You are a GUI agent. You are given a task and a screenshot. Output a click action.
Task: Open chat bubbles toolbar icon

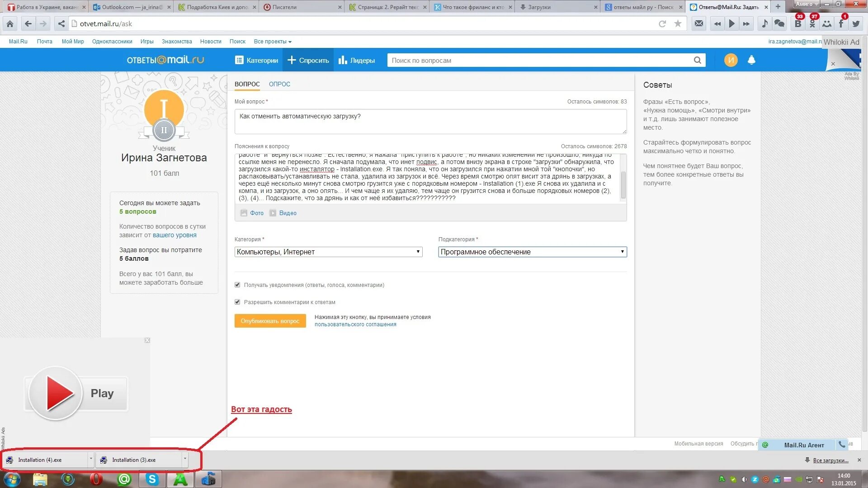tap(779, 24)
